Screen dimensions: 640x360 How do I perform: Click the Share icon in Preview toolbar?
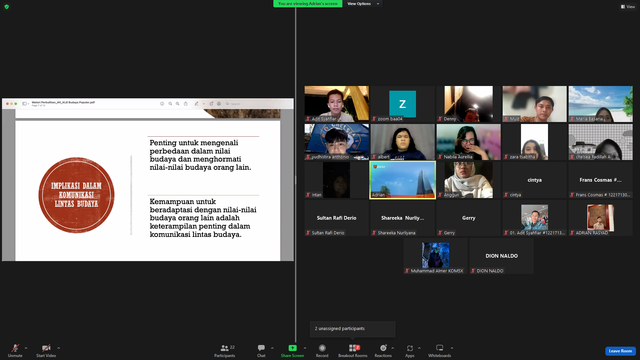(185, 104)
